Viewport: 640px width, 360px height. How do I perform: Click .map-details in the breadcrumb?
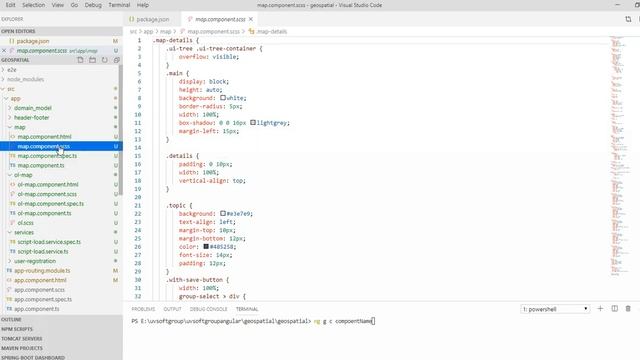(271, 31)
